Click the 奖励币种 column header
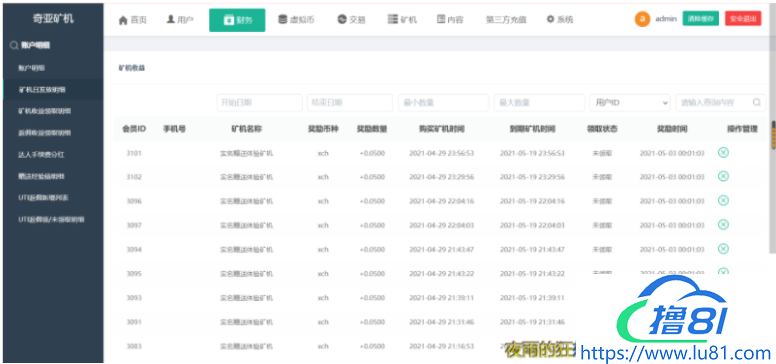776x364 pixels. coord(323,129)
